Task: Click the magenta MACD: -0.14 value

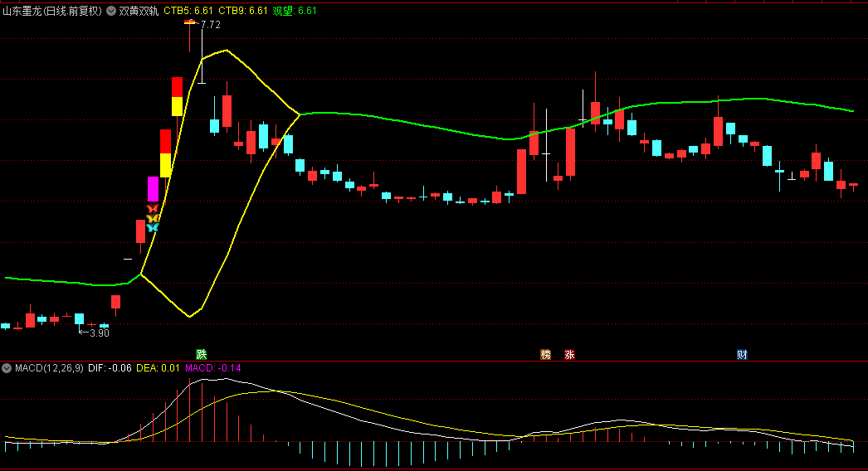Action: pos(213,368)
